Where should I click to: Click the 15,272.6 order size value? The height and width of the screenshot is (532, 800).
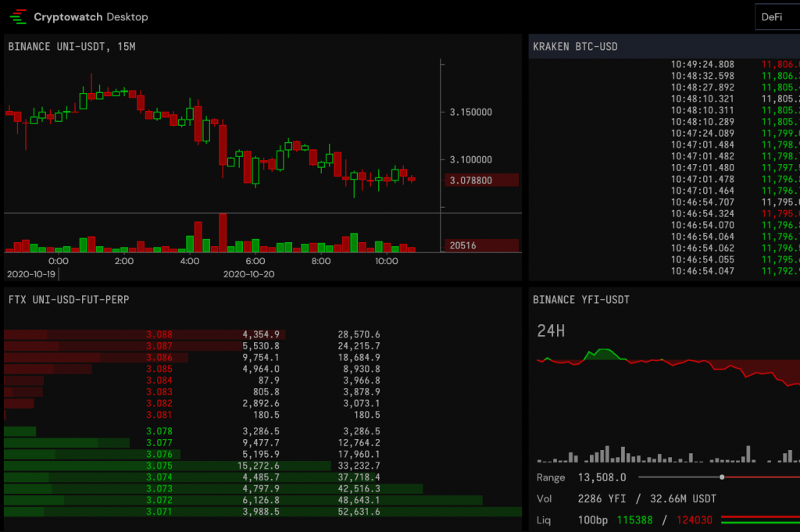tap(258, 466)
